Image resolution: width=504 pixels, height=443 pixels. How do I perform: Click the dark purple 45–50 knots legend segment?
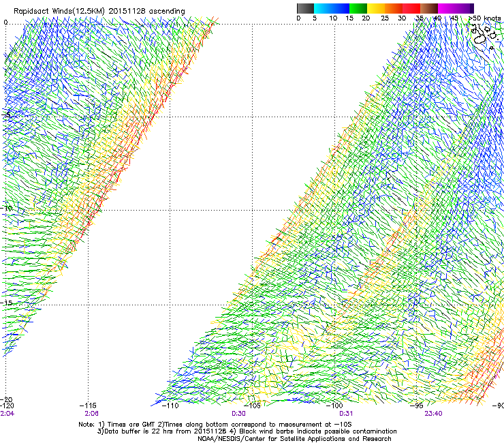[464, 8]
